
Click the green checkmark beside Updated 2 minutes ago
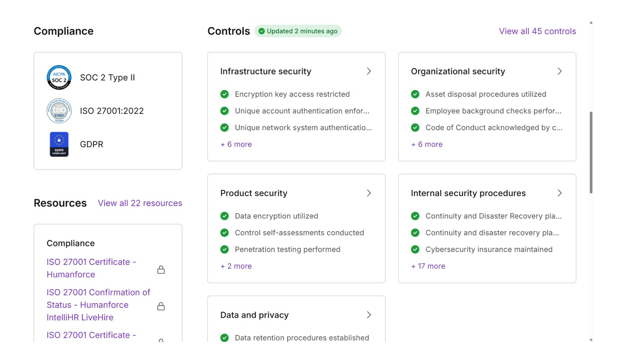[x=262, y=31]
